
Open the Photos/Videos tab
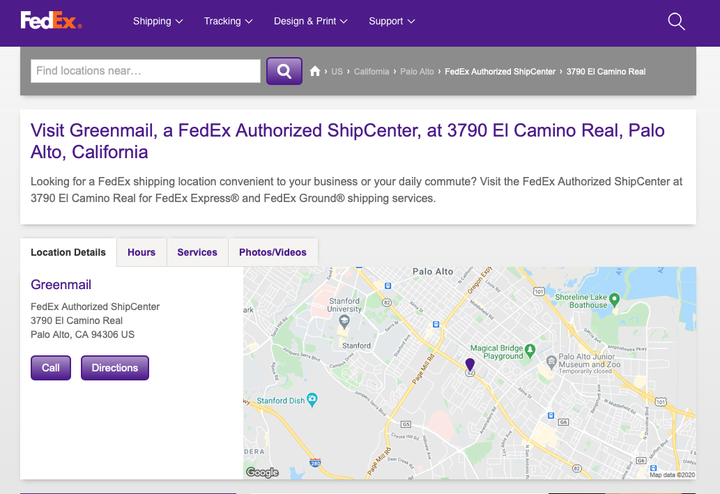273,253
